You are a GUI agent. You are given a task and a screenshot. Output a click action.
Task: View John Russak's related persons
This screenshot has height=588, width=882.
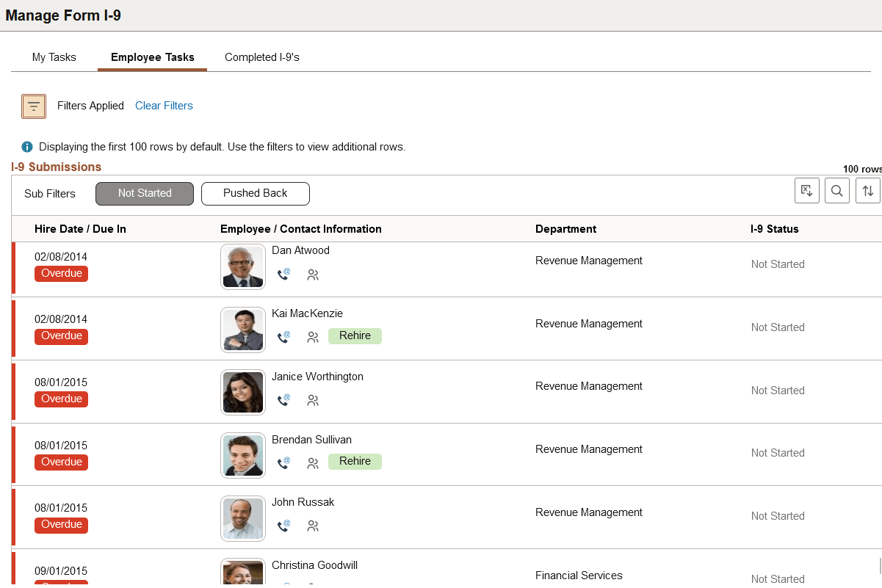click(x=313, y=526)
